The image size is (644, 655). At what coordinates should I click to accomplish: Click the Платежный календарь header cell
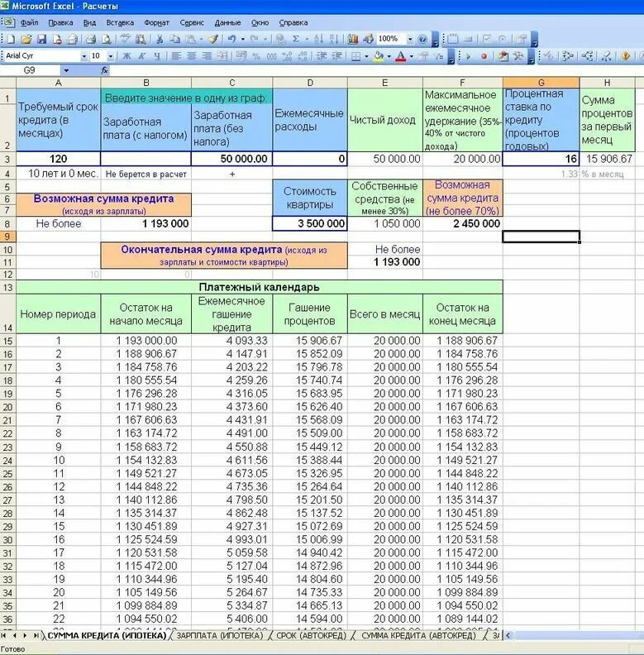pos(260,287)
